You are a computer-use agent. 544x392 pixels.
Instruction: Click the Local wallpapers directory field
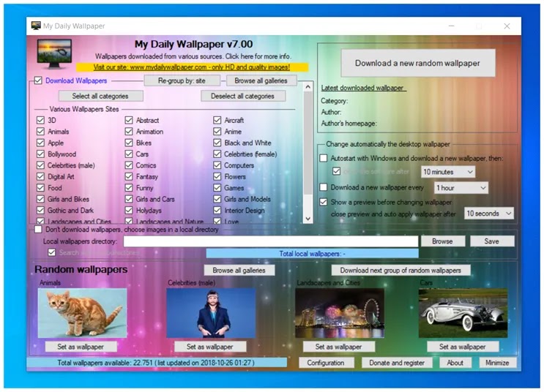click(271, 241)
